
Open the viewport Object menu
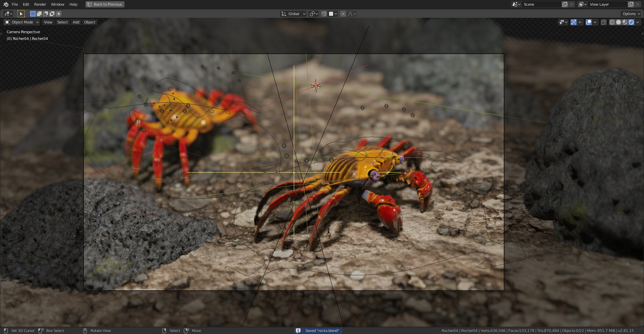click(x=90, y=22)
